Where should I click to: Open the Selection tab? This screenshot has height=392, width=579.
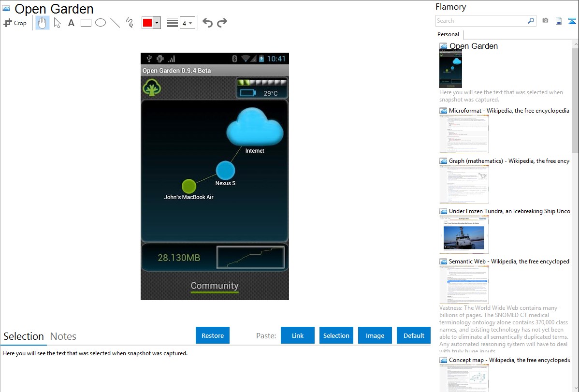point(24,336)
